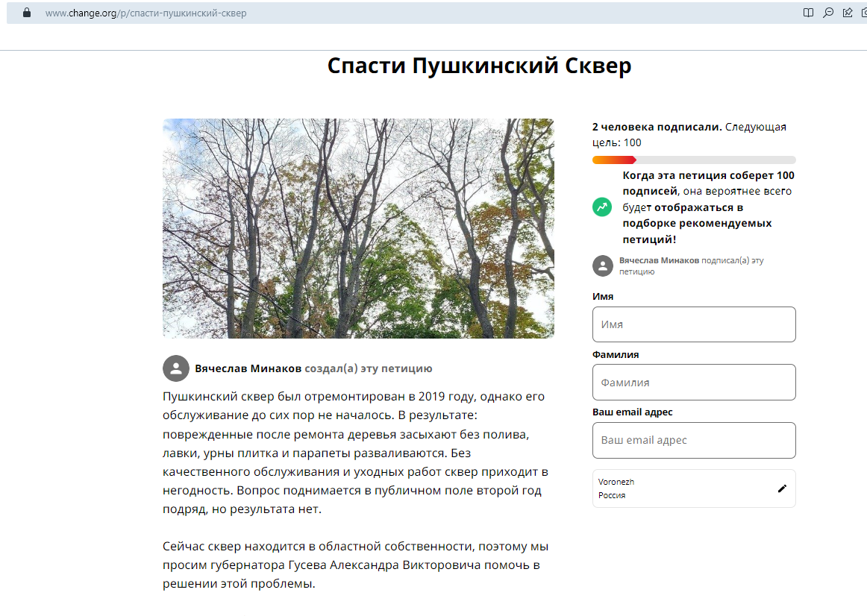Click the Спасти Пушкинский Сквер title
This screenshot has height=616, width=867.
(x=480, y=66)
